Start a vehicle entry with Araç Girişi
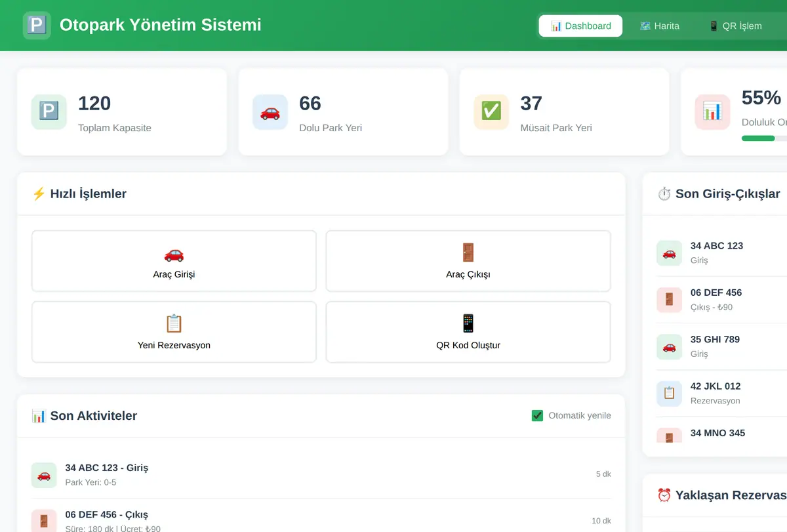This screenshot has height=532, width=787. pyautogui.click(x=174, y=261)
